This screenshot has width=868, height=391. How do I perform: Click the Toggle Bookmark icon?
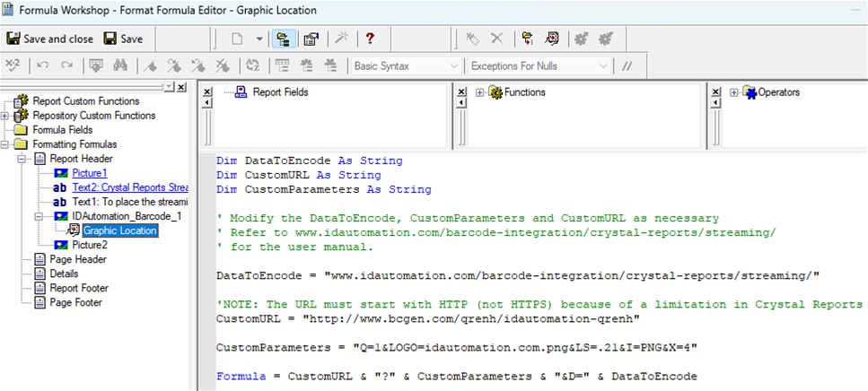150,65
